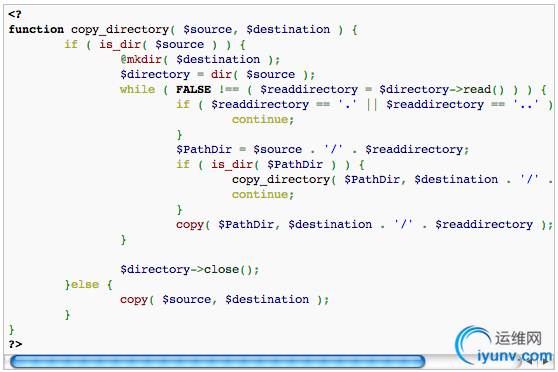Screen dimensions: 558x372
Task: Click the scroll-left arrow of the horizontal scrollbar
Action: tap(530, 362)
